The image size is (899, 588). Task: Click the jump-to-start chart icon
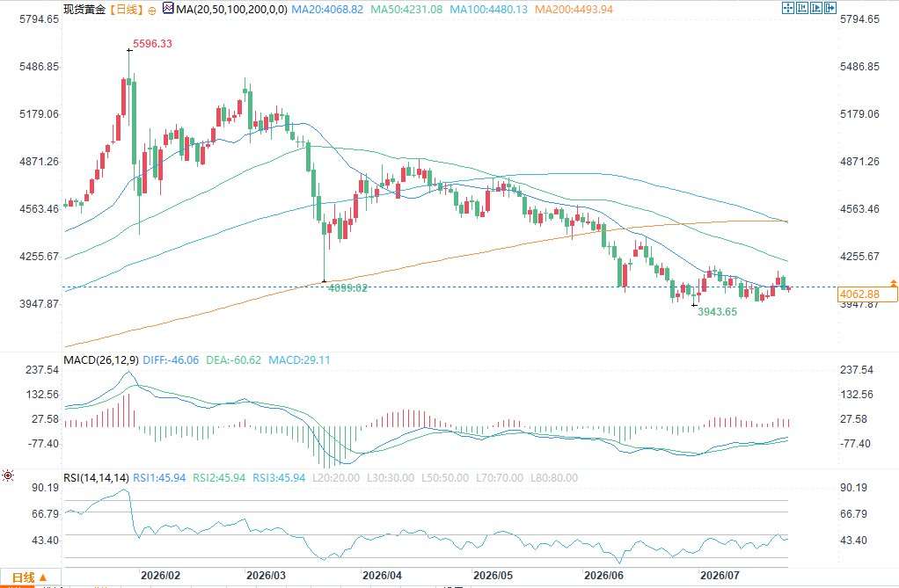click(802, 8)
